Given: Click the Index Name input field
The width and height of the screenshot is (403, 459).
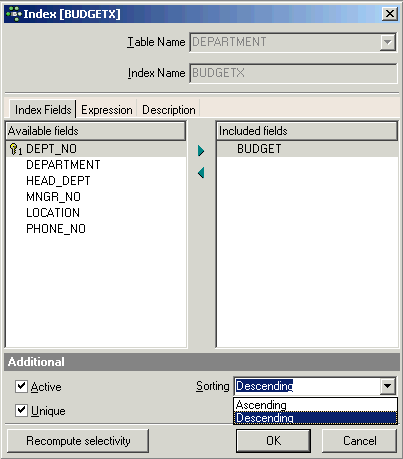Looking at the screenshot, I should point(293,73).
